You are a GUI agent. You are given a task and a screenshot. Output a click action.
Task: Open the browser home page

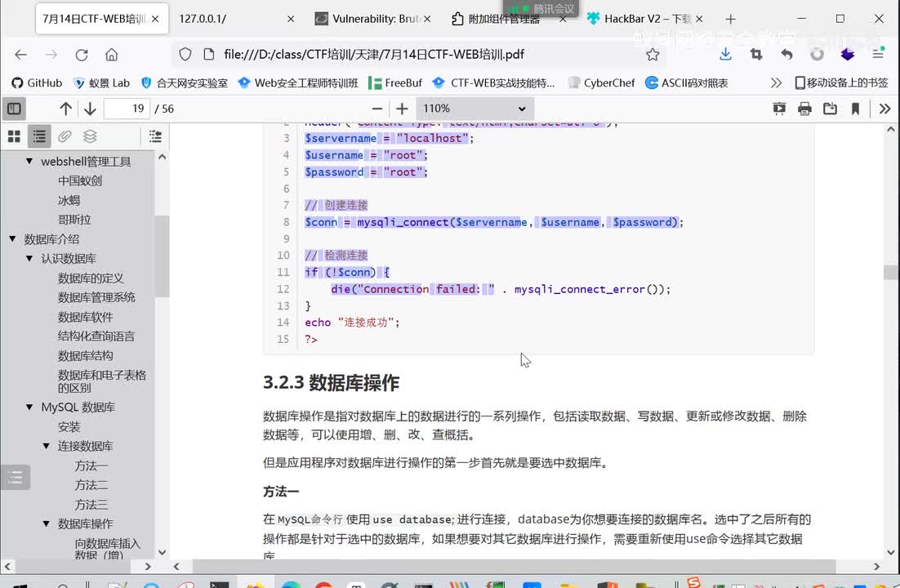point(111,55)
